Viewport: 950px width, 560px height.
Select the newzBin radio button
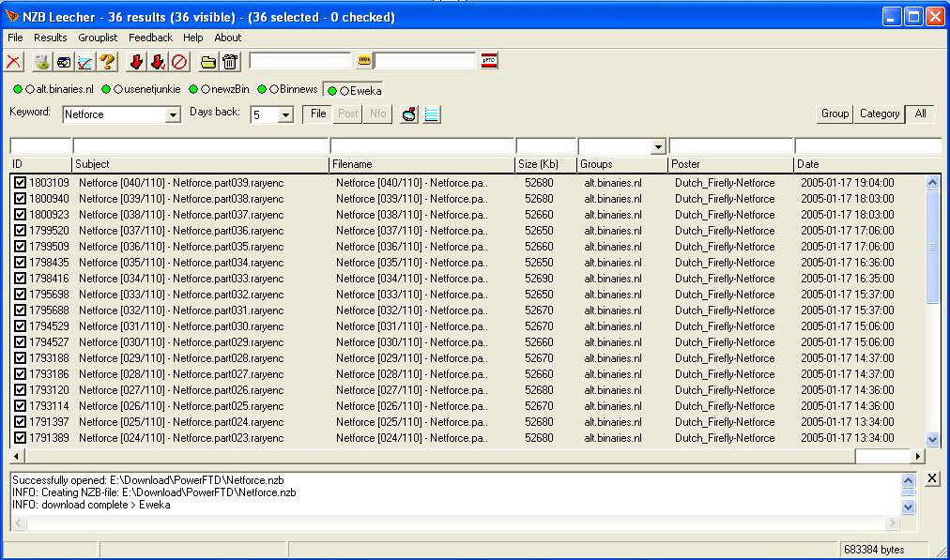(206, 90)
